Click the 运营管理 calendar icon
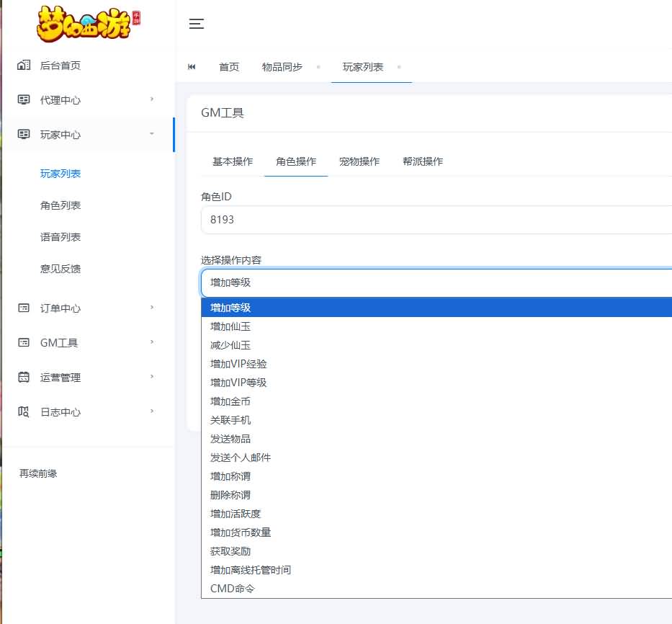 click(24, 378)
